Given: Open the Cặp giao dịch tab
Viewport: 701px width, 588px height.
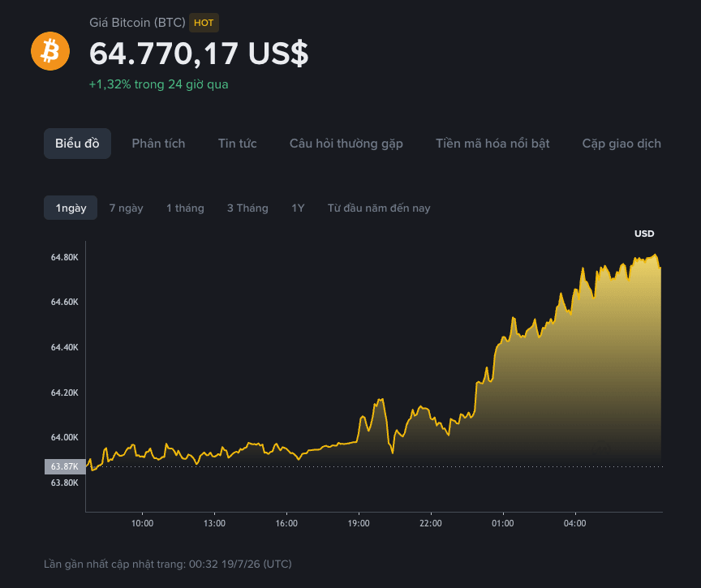Looking at the screenshot, I should [621, 144].
